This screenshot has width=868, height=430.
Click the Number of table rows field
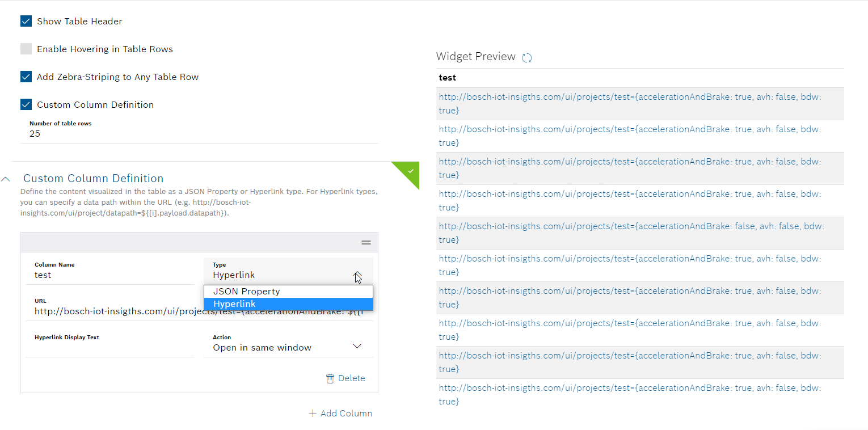point(199,134)
